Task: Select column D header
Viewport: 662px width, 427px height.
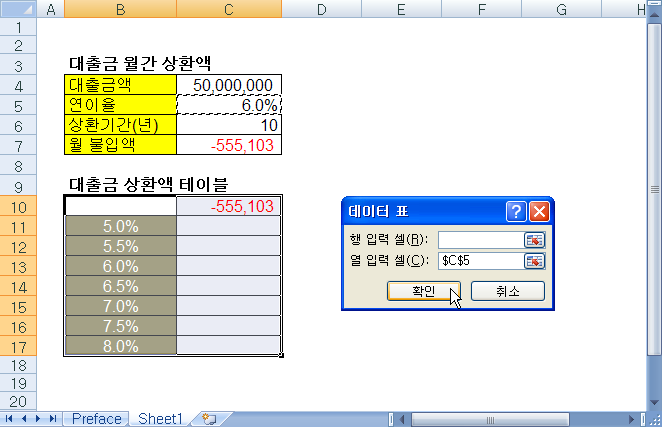Action: click(321, 9)
